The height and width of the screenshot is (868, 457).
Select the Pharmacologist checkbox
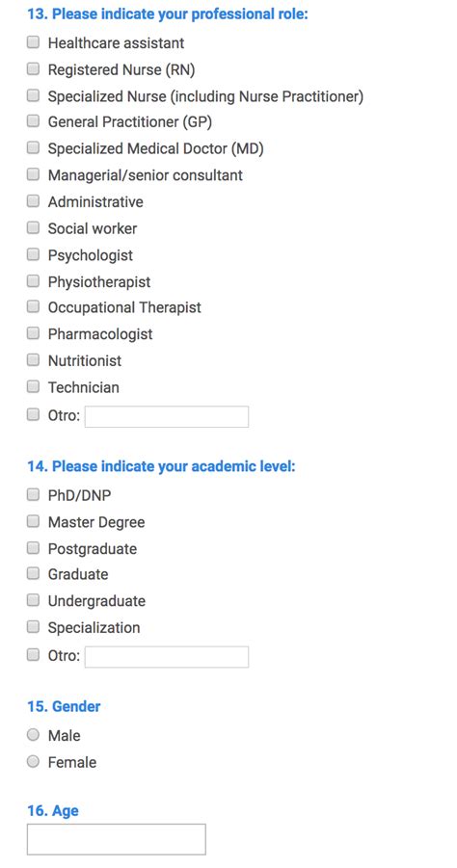(33, 333)
